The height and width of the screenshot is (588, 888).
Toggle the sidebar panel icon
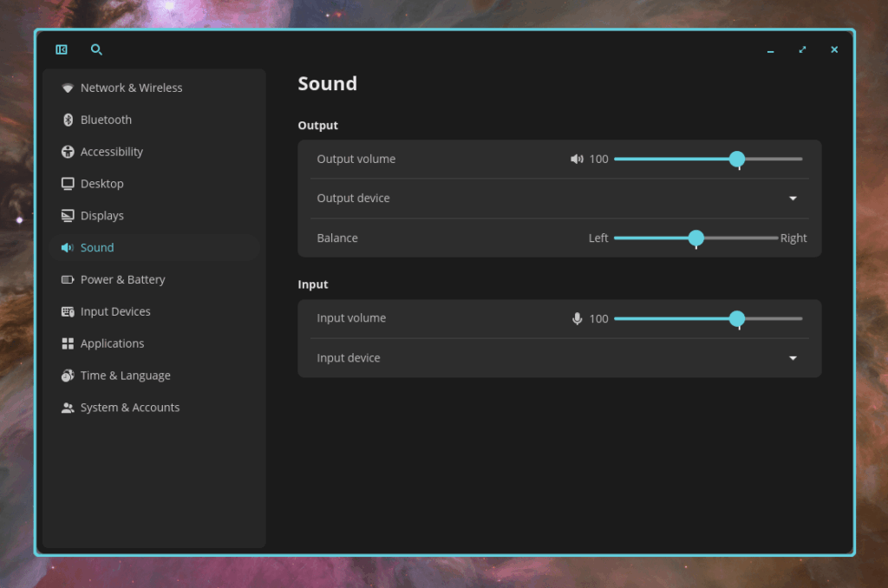tap(62, 50)
